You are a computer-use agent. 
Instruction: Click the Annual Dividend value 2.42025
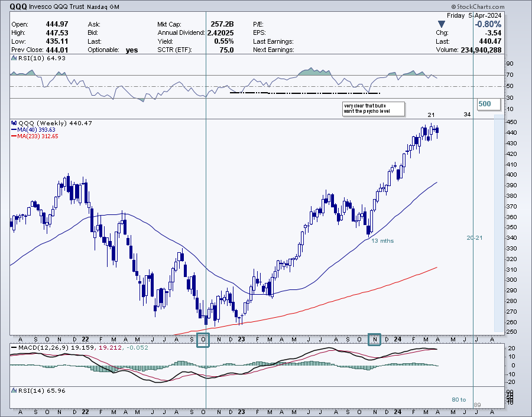[220, 33]
